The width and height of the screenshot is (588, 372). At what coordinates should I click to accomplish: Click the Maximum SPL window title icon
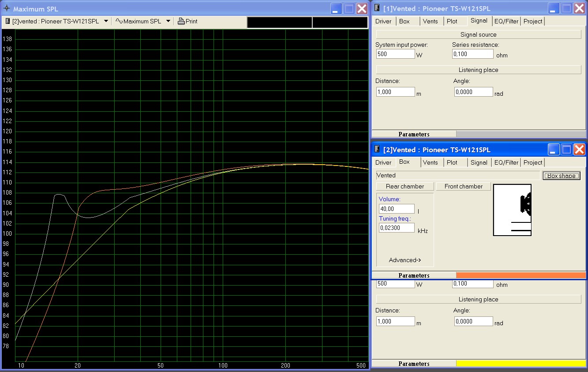pos(7,8)
